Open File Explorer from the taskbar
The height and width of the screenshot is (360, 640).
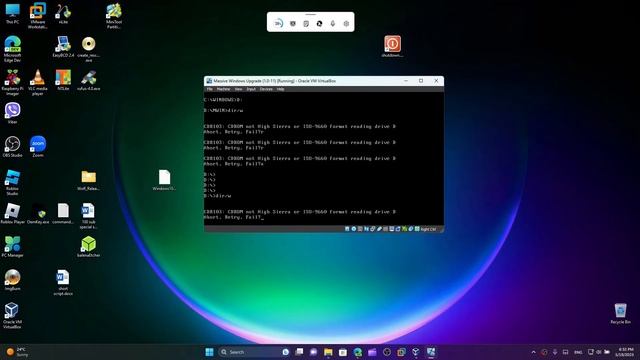coord(328,352)
